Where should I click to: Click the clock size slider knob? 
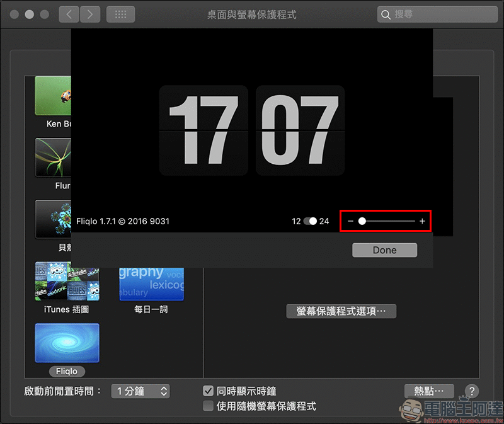362,221
